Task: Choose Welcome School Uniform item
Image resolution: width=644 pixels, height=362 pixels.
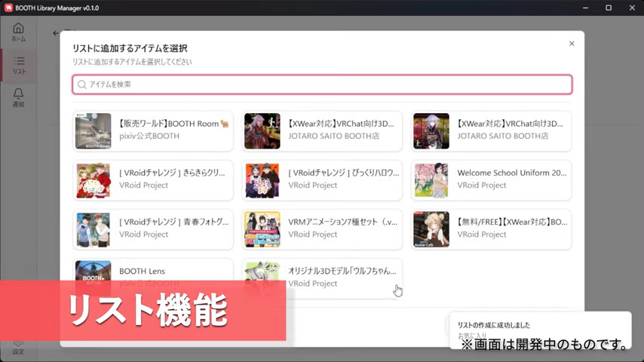Action: 491,179
